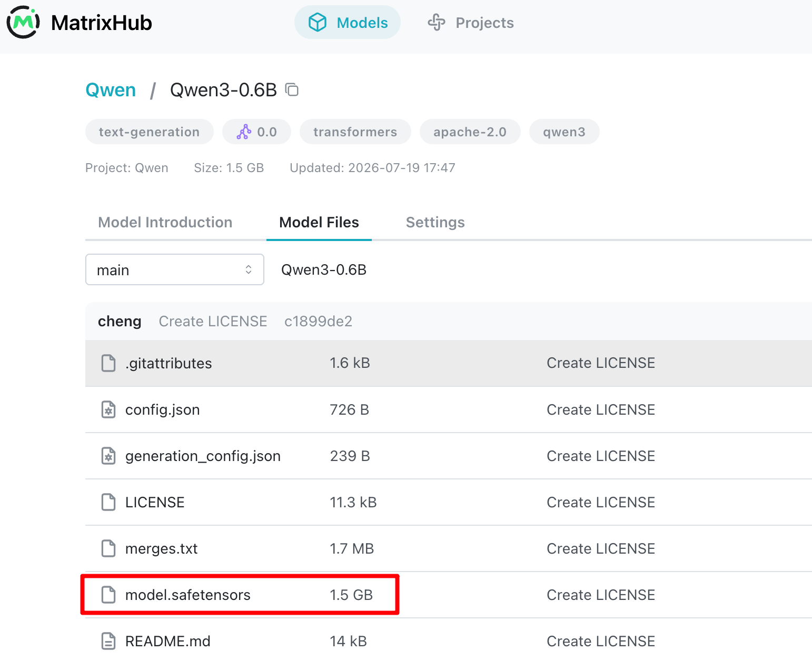Click the 14 kB size value
This screenshot has width=812, height=661.
(x=349, y=641)
